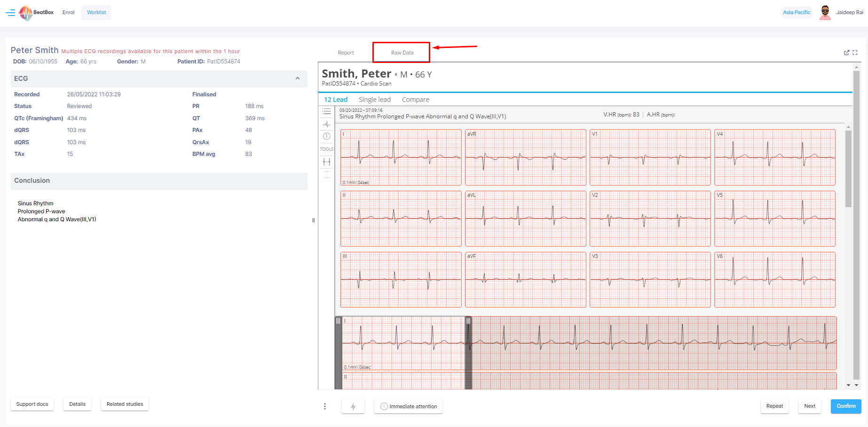This screenshot has height=427, width=868.
Task: Click Jaideep Rai's profile avatar
Action: [x=825, y=13]
